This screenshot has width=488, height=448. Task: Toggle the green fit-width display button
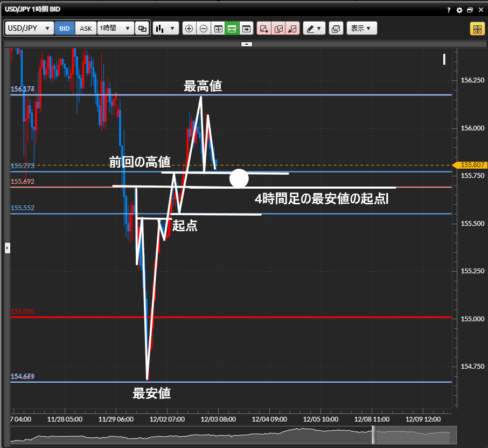click(x=232, y=29)
